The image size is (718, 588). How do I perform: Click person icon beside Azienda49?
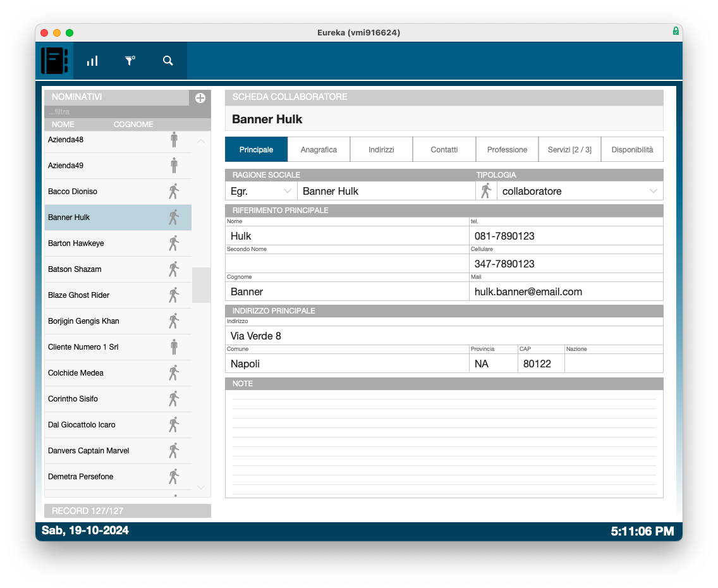pyautogui.click(x=174, y=165)
